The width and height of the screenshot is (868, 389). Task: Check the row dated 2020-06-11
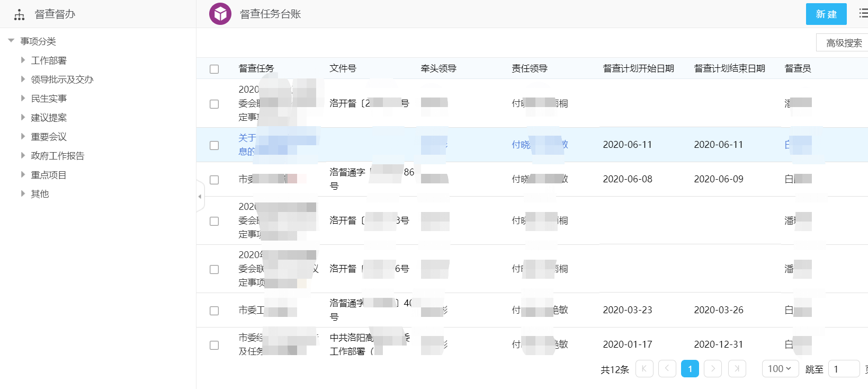pyautogui.click(x=214, y=145)
